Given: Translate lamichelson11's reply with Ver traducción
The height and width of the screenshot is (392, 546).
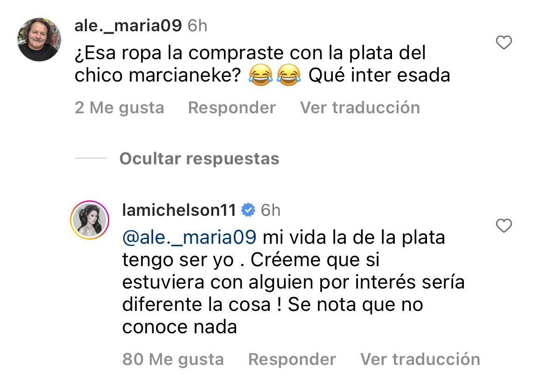Looking at the screenshot, I should click(420, 359).
